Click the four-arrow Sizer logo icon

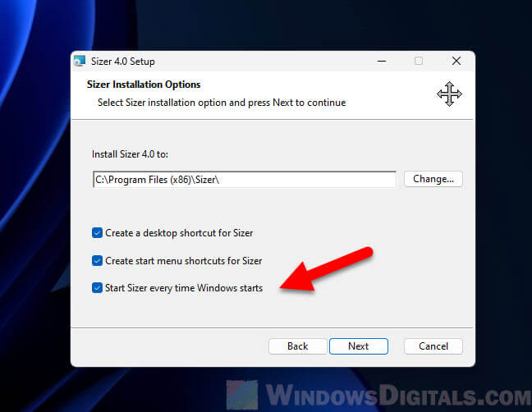(x=449, y=94)
